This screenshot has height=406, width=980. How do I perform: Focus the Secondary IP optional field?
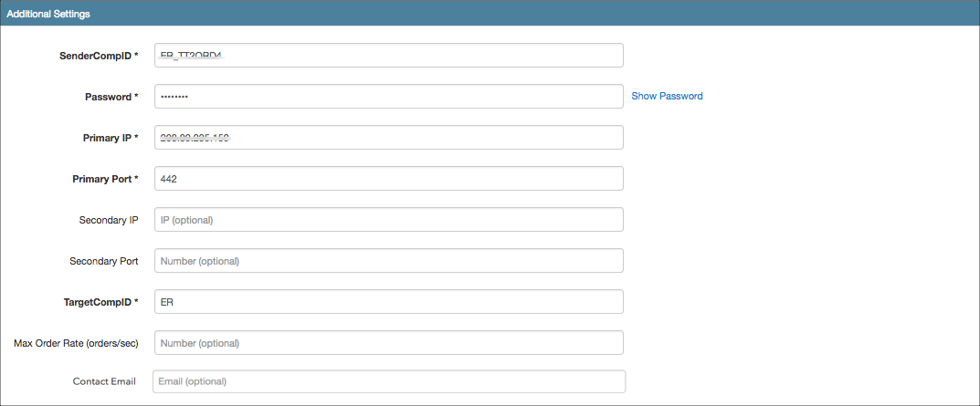(389, 219)
